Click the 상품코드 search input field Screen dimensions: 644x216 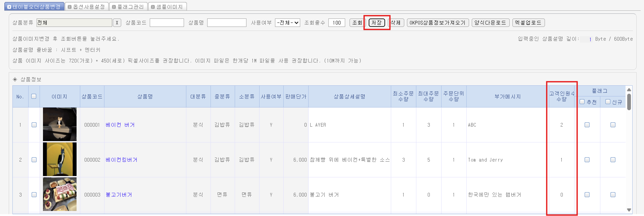(167, 23)
